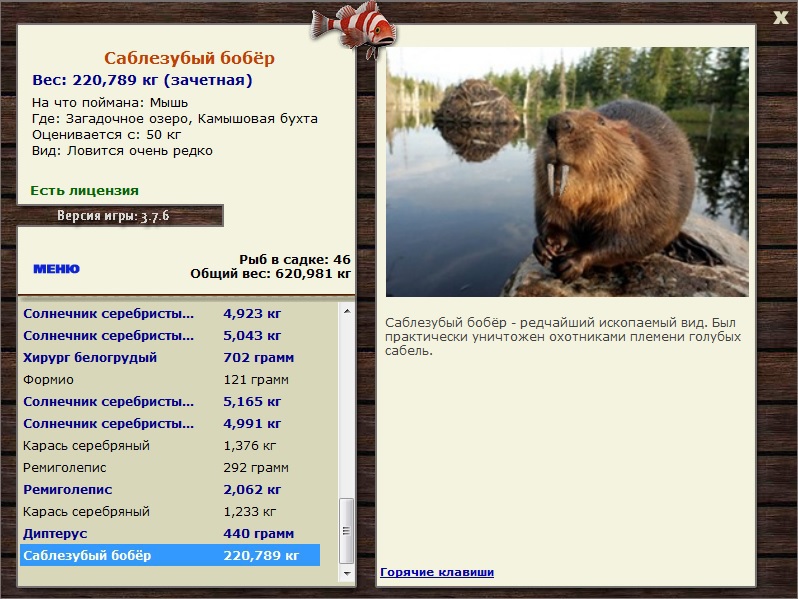Click the list scrollbar up arrow
798x599 pixels.
(x=347, y=311)
